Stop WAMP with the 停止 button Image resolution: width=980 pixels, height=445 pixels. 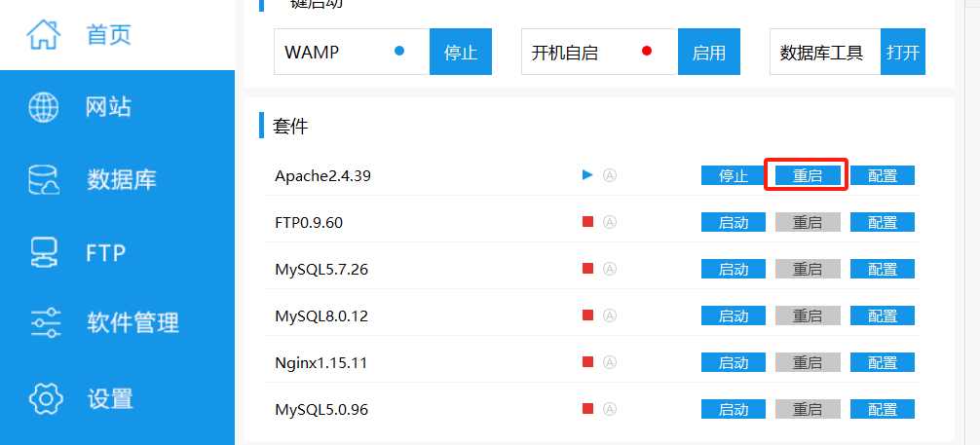(461, 52)
